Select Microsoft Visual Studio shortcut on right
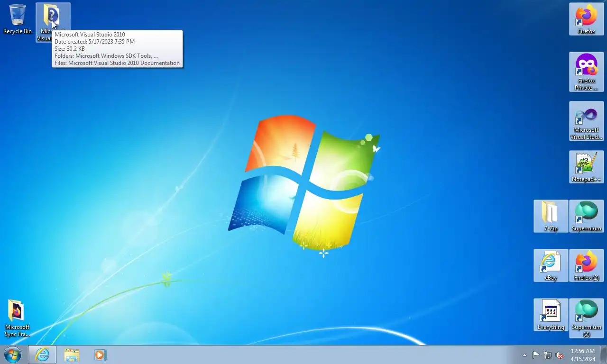Viewport: 607px width, 364px height. point(587,121)
